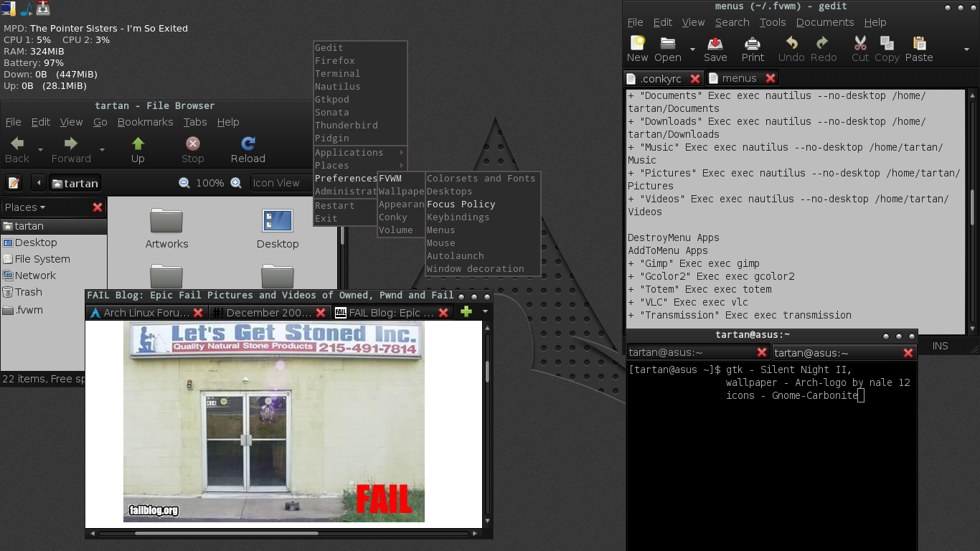Open the Back history dropdown arrow

tap(41, 150)
